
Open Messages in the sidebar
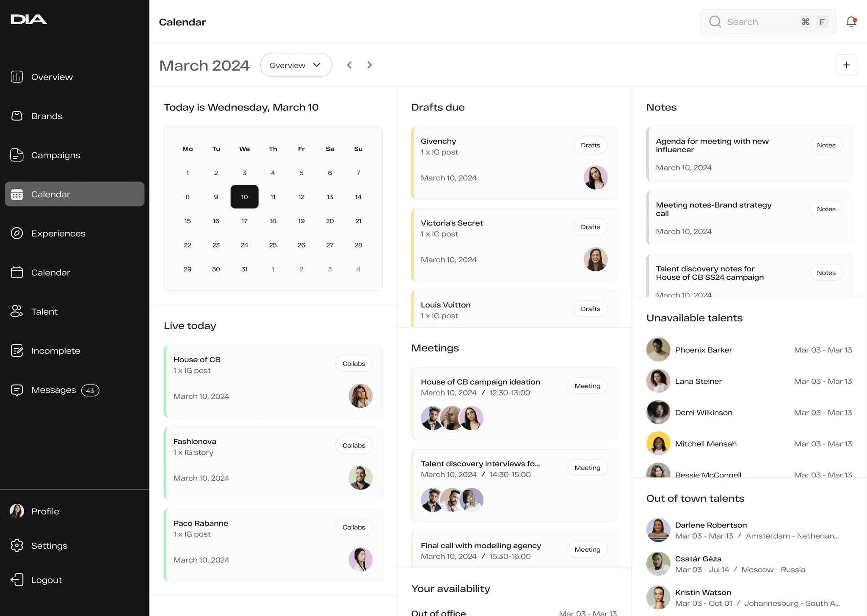[x=53, y=390]
